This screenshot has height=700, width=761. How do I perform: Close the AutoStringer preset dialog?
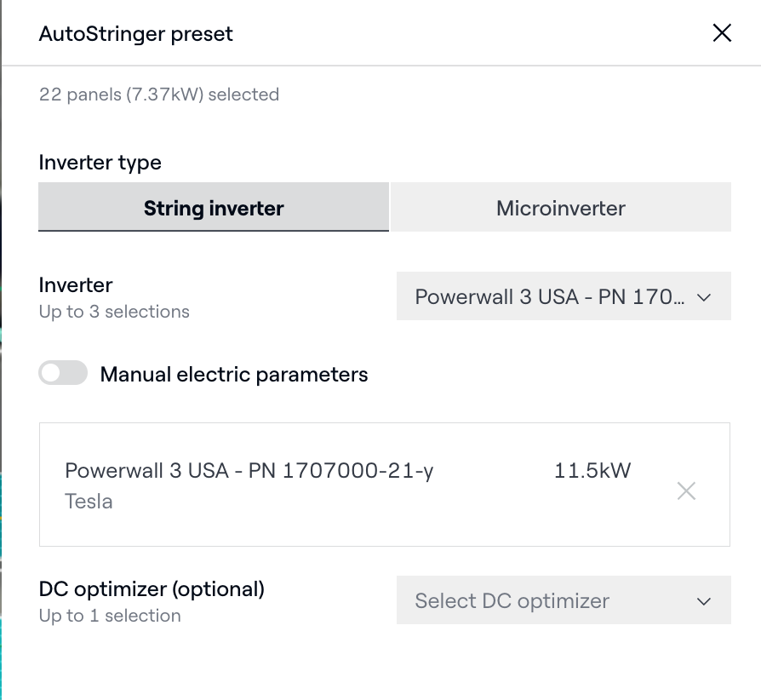point(722,33)
